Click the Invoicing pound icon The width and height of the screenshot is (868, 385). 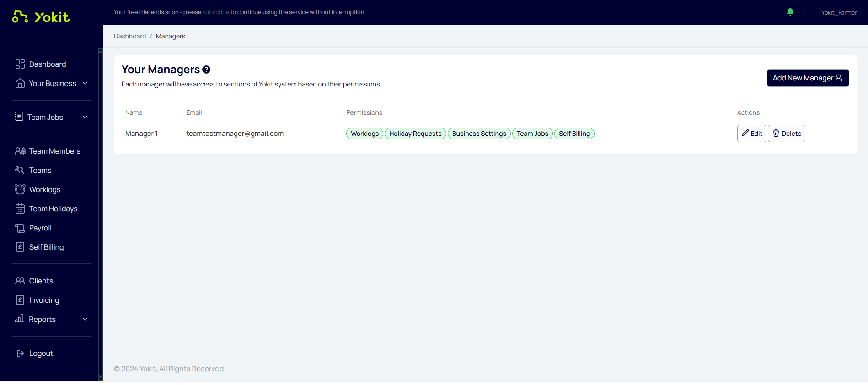(20, 300)
